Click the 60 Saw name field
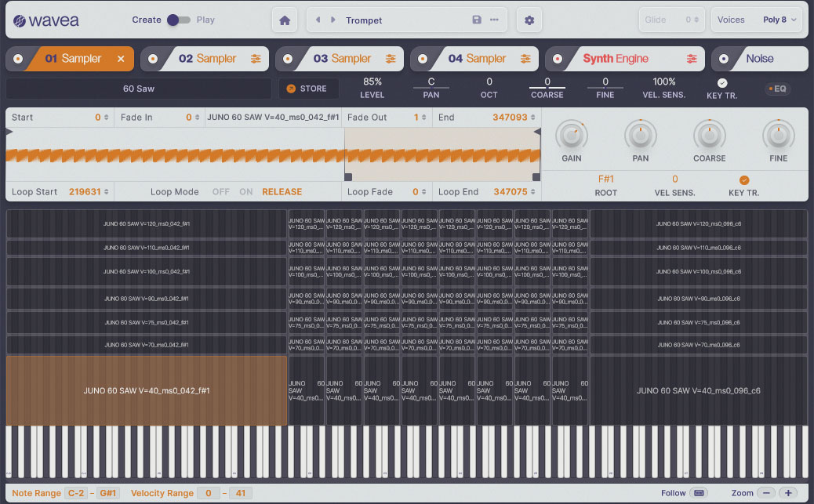The width and height of the screenshot is (814, 504). 139,89
